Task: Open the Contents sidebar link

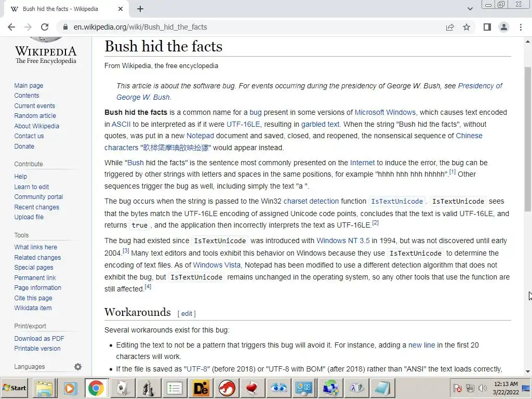Action: coord(26,96)
